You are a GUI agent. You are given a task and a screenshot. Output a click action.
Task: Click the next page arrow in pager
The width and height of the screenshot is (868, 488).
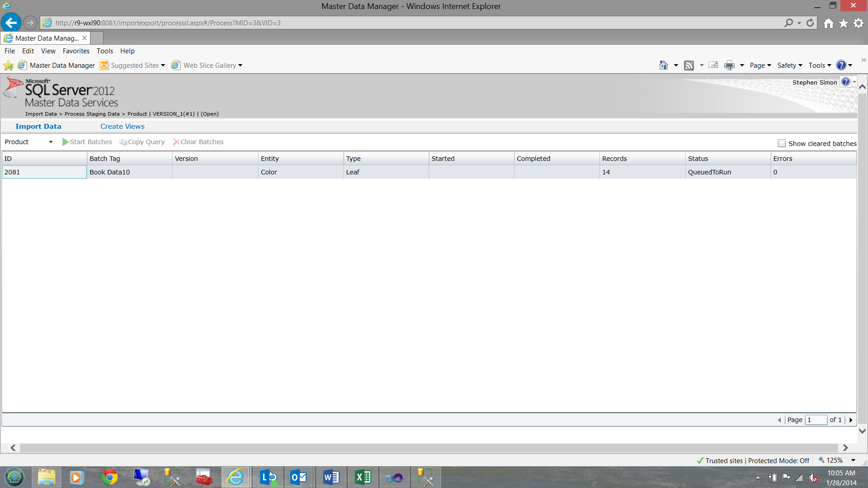[x=851, y=420]
